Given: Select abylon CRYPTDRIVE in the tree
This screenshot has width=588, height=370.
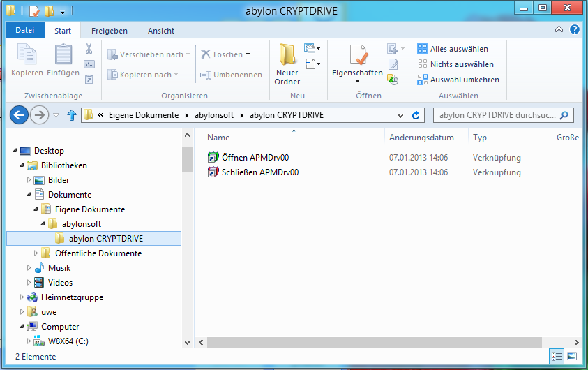Looking at the screenshot, I should coord(93,238).
